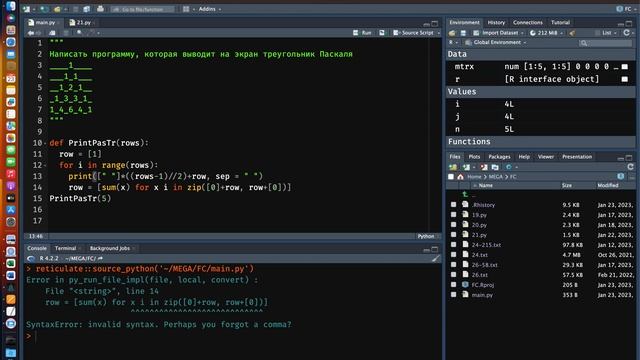This screenshot has height=360, width=640.
Task: Click the go-up parent directory arrow in the file list
Action: pyautogui.click(x=465, y=194)
